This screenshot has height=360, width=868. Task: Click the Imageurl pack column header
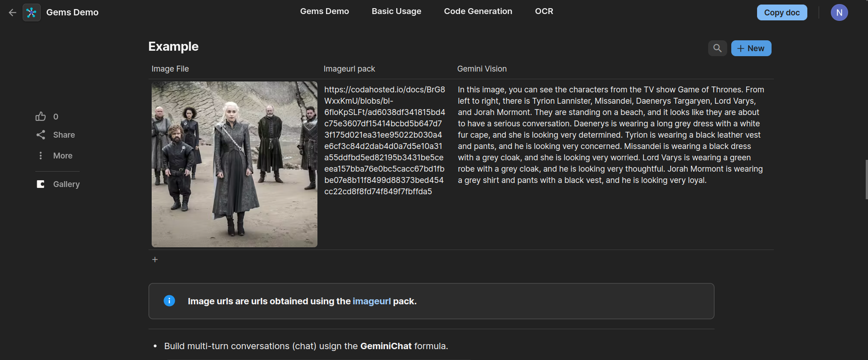[x=349, y=69]
